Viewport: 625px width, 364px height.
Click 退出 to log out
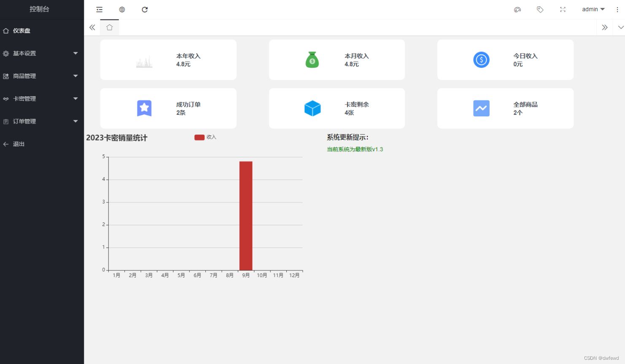[x=19, y=144]
